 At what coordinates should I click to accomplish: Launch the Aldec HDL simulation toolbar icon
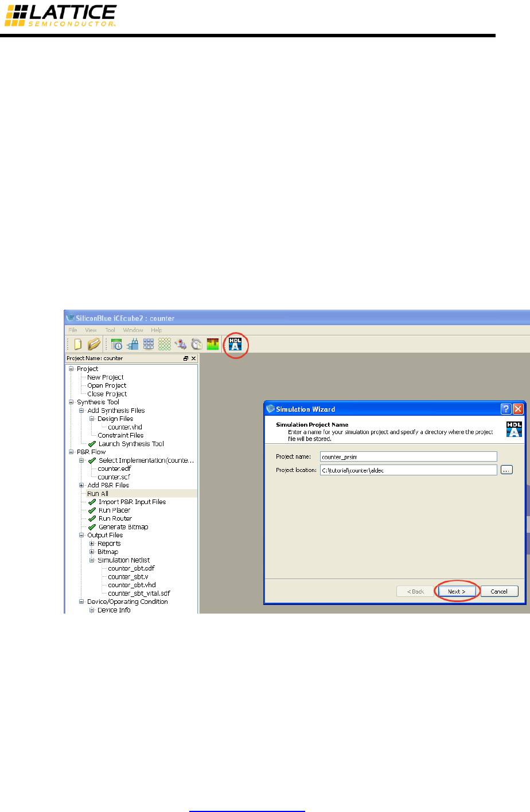click(235, 344)
